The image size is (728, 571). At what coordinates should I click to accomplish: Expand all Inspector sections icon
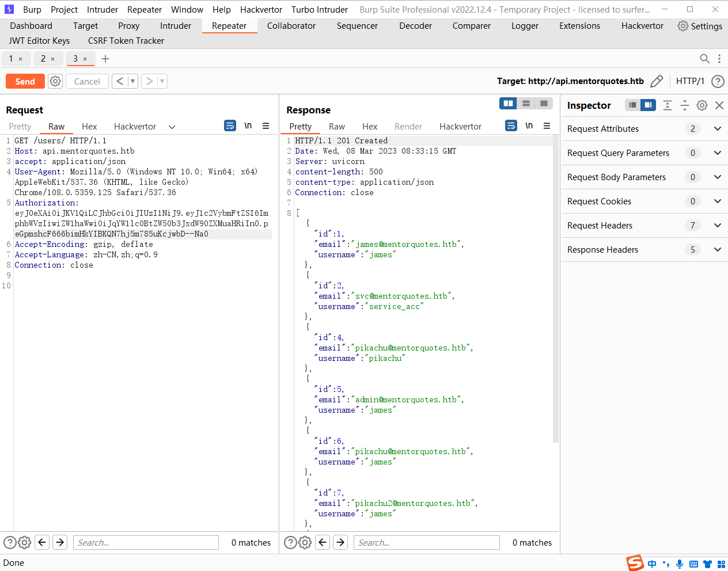(x=668, y=105)
